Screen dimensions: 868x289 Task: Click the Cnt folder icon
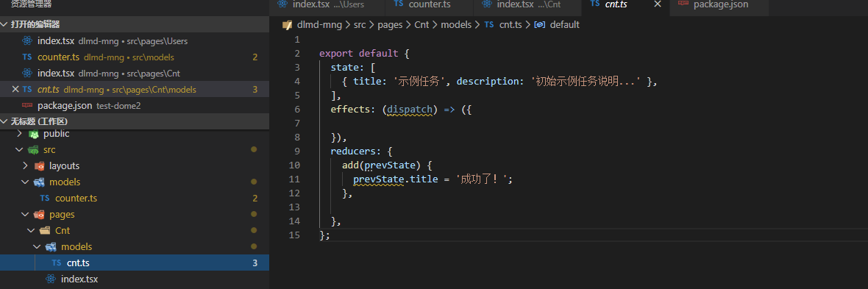(45, 230)
